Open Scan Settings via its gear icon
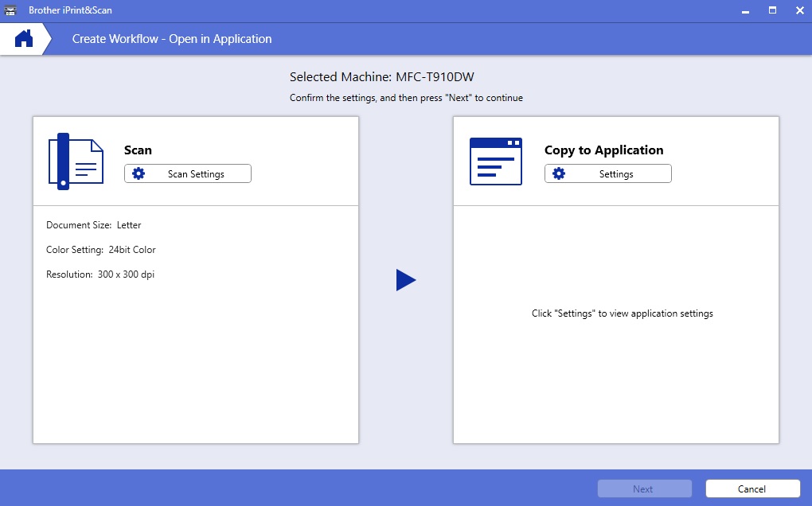 click(x=139, y=174)
